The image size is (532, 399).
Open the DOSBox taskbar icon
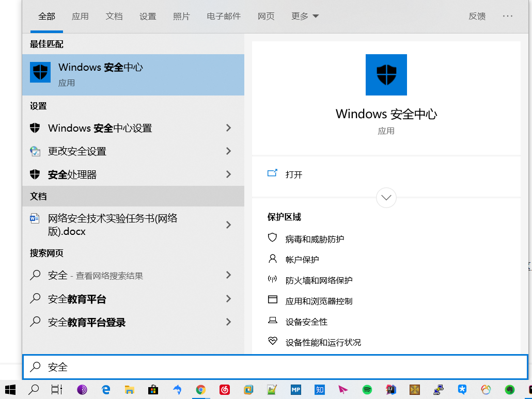tap(415, 390)
